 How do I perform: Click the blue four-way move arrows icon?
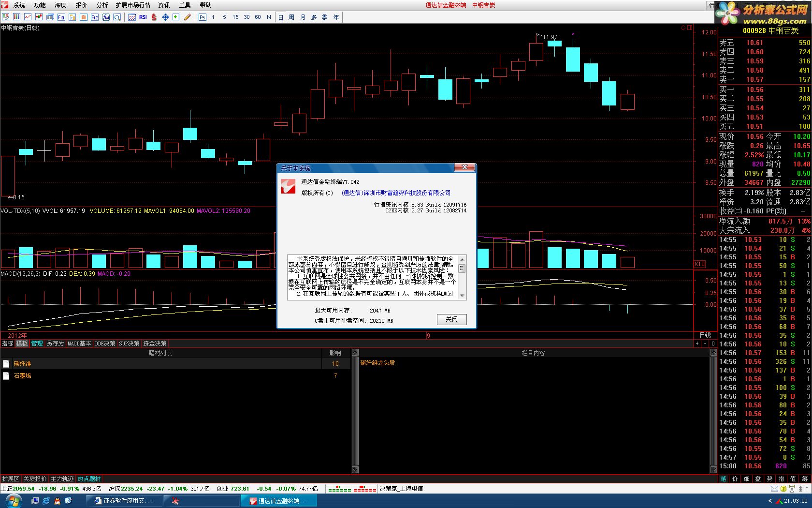[165, 17]
